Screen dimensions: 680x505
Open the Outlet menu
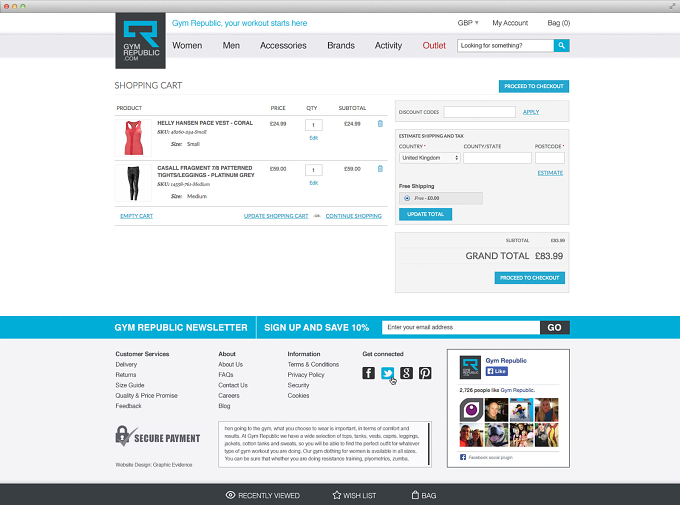click(434, 46)
